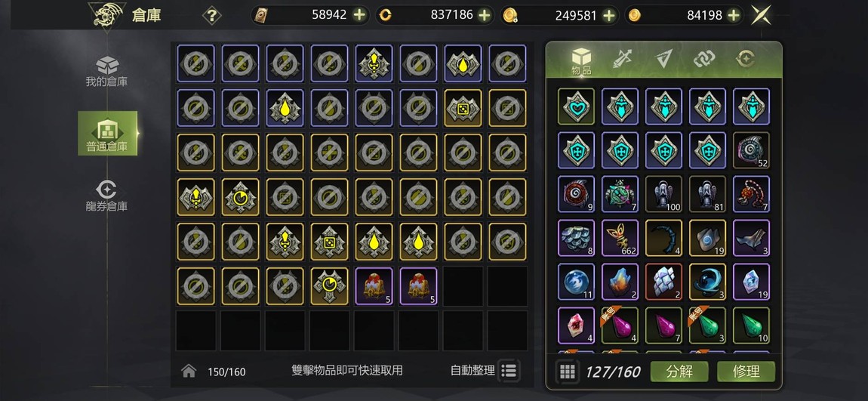Open the 物品 items inventory tab
This screenshot has height=401, width=868.
581,61
